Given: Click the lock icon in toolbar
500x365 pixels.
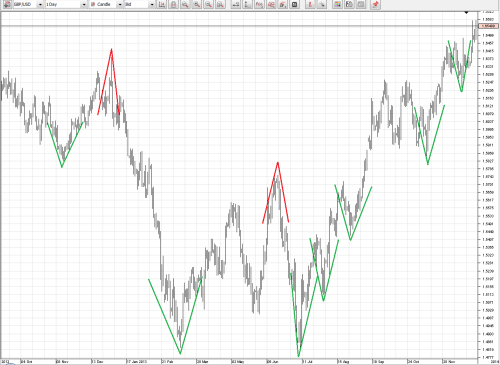Looking at the screenshot, I should coord(173,4).
